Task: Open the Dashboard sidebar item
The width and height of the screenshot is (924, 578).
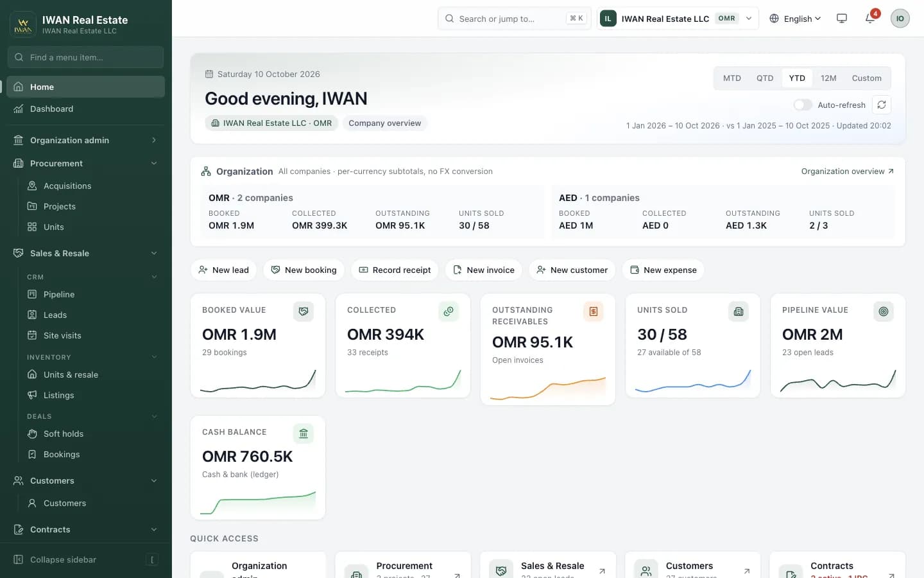Action: (85, 109)
